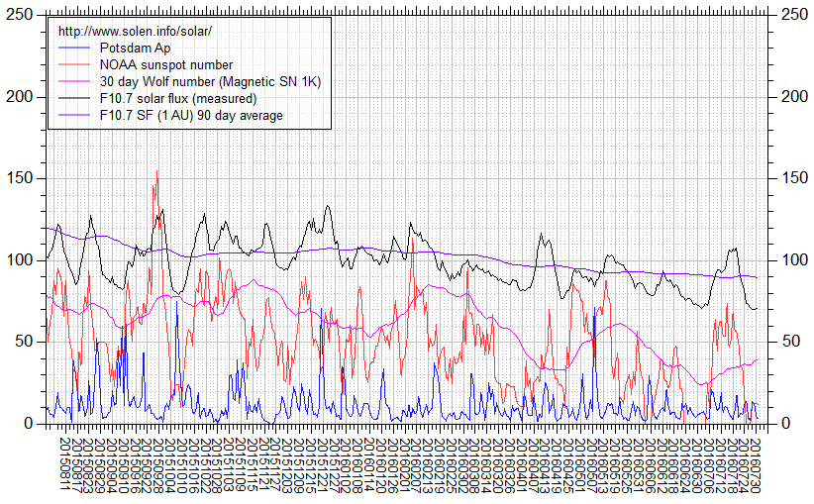
Task: Click the date label 20151103
Action: (x=229, y=465)
